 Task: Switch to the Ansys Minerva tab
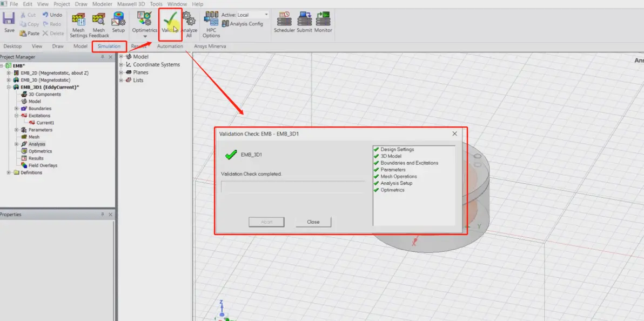pos(210,46)
